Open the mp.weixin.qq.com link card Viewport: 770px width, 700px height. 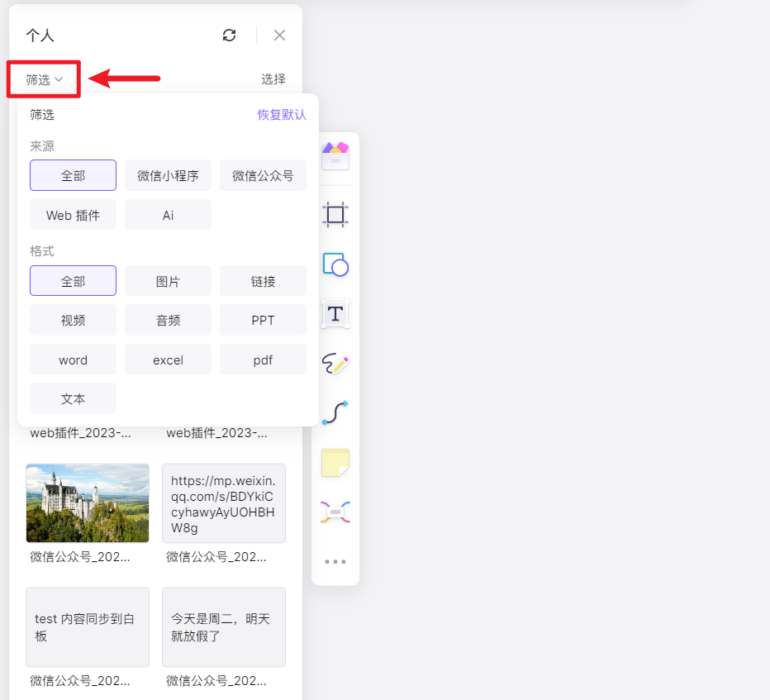(x=224, y=503)
